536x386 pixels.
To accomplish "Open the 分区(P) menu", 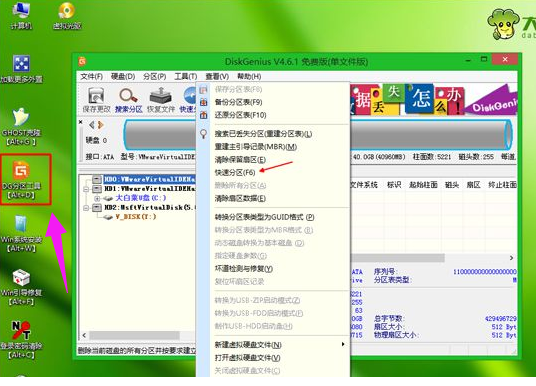I will tap(155, 77).
